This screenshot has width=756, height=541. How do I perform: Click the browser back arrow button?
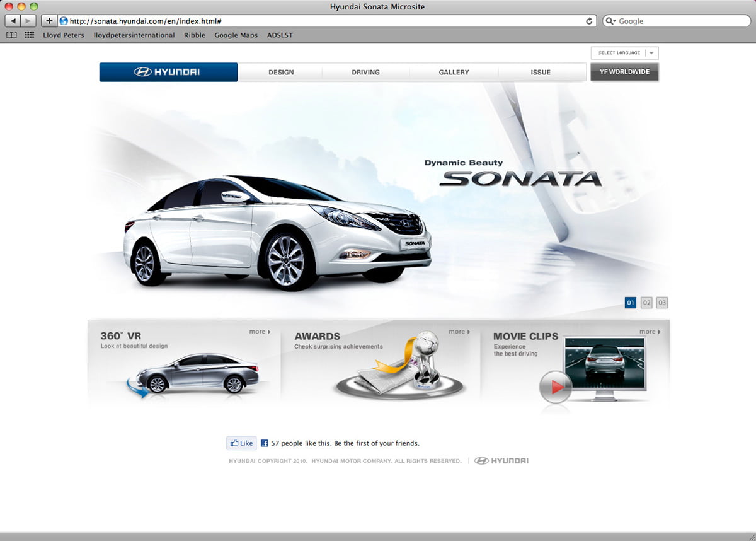13,21
